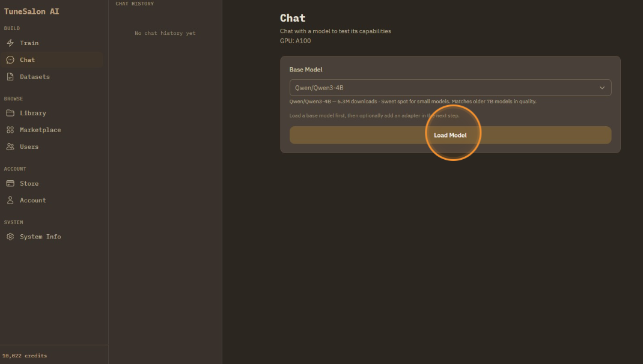This screenshot has height=364, width=643.
Task: Go to the Marketplace page label
Action: [x=40, y=130]
